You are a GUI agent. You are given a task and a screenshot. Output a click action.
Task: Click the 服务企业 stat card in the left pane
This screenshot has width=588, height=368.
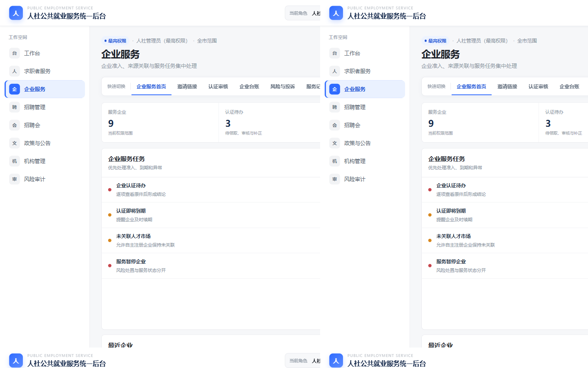coord(160,122)
